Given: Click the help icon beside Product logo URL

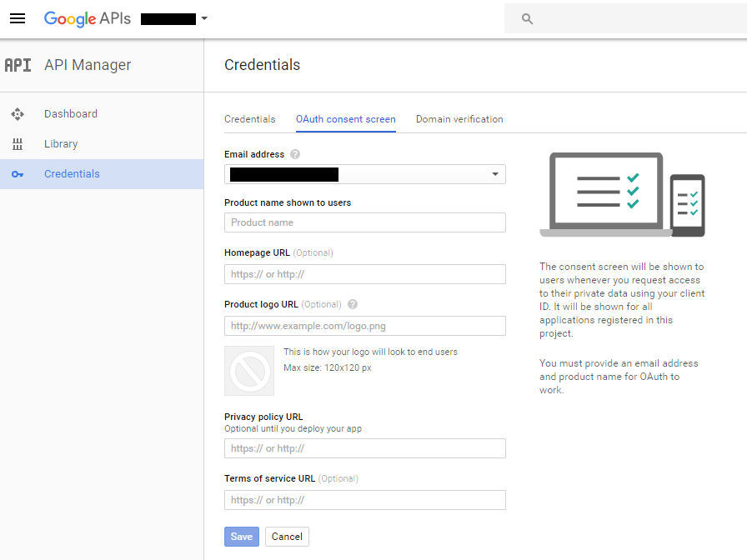Looking at the screenshot, I should coord(353,304).
